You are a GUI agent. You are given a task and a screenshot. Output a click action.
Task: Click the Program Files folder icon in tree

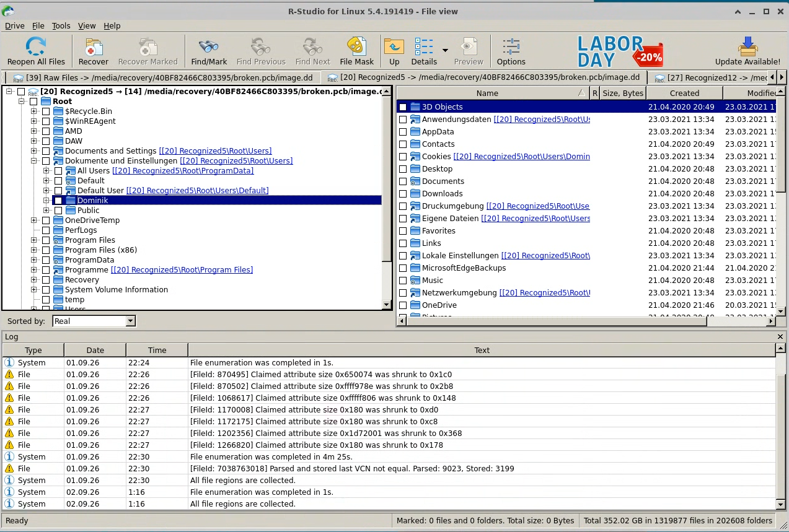click(58, 240)
